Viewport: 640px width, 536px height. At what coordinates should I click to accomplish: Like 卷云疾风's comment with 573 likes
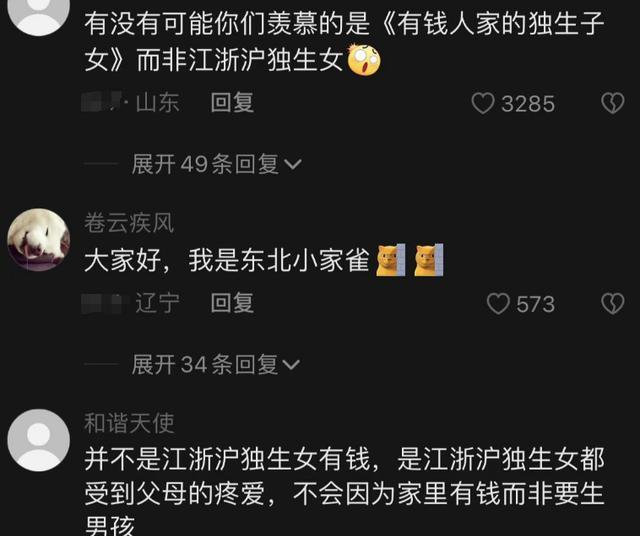(x=498, y=304)
